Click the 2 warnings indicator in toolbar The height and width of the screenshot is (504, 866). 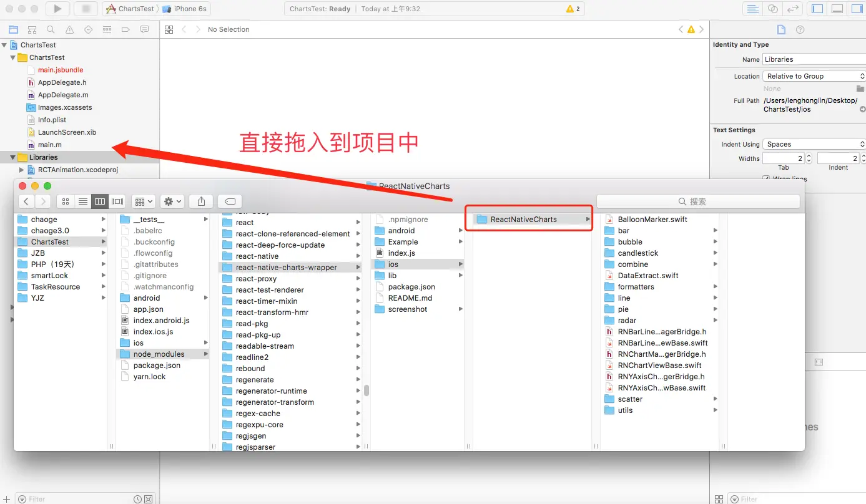click(573, 9)
